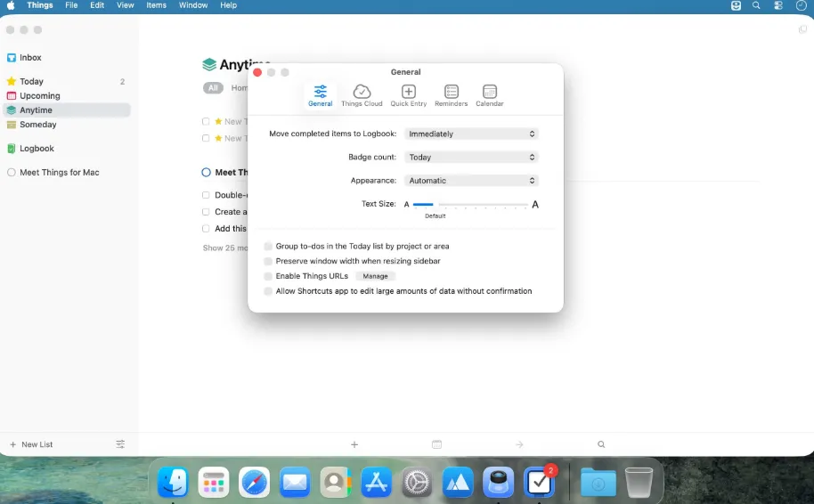The image size is (814, 504).
Task: Click Meet Things project circle in main list
Action: coord(206,173)
